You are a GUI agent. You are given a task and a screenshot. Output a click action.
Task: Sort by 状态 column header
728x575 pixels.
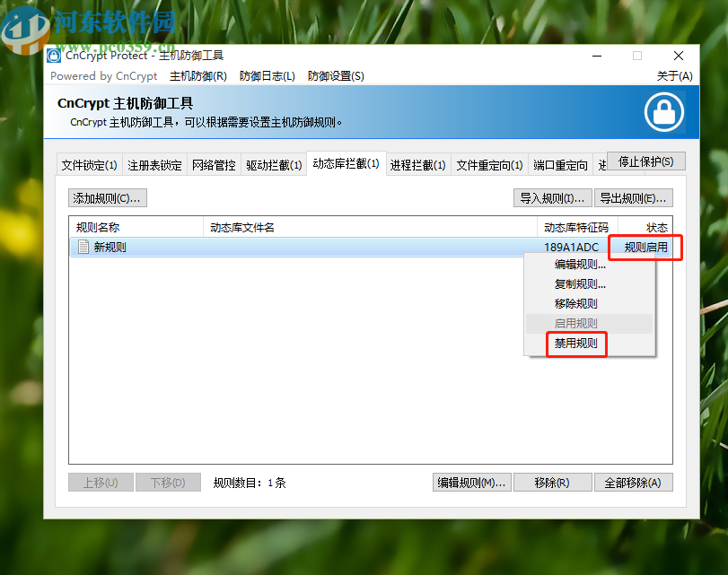pos(645,228)
